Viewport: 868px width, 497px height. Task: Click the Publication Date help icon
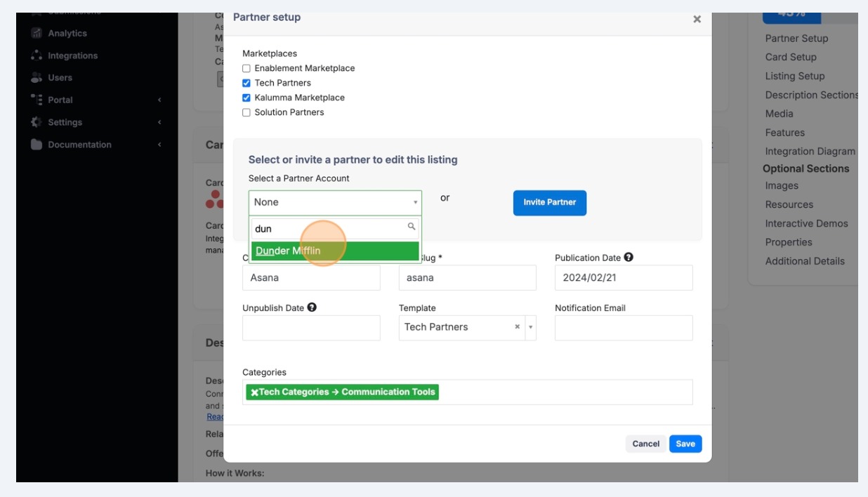coord(629,257)
